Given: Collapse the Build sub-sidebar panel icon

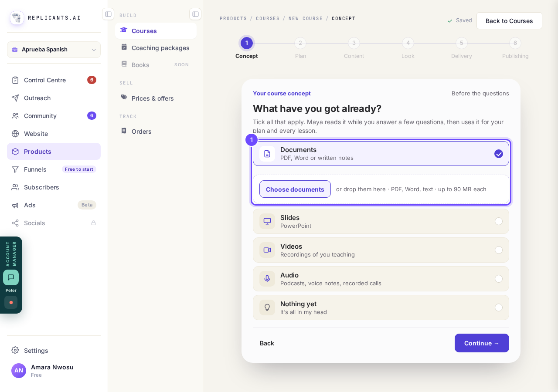Looking at the screenshot, I should pos(195,14).
